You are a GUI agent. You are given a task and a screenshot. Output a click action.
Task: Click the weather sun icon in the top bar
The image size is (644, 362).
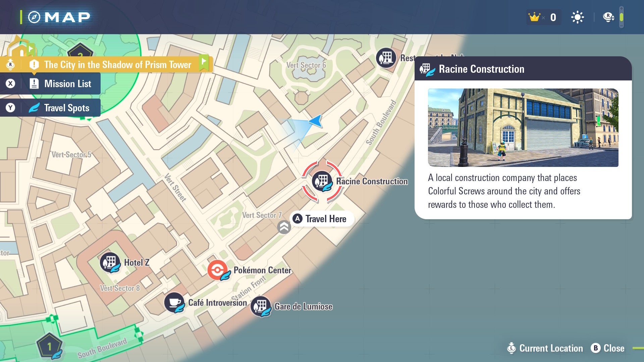[x=577, y=17]
